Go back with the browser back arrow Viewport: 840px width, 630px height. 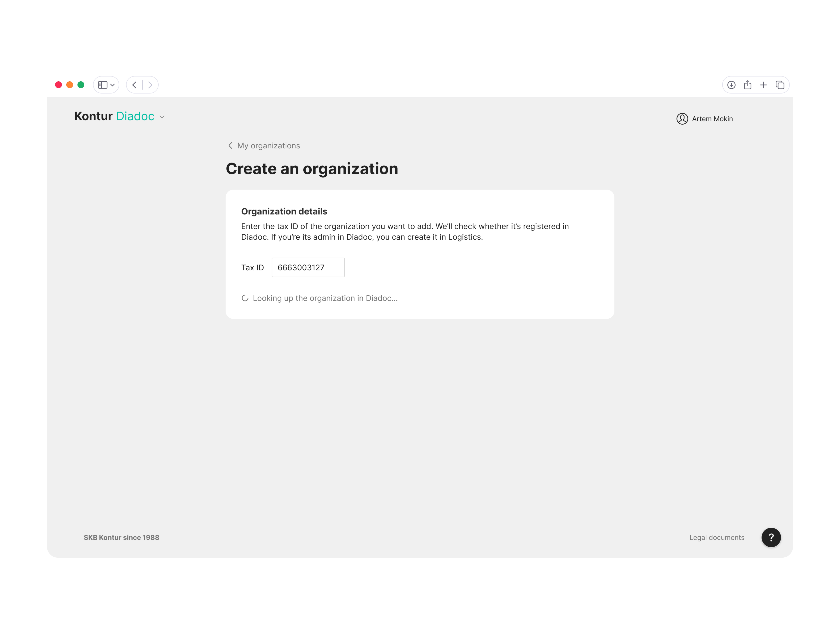click(x=134, y=85)
